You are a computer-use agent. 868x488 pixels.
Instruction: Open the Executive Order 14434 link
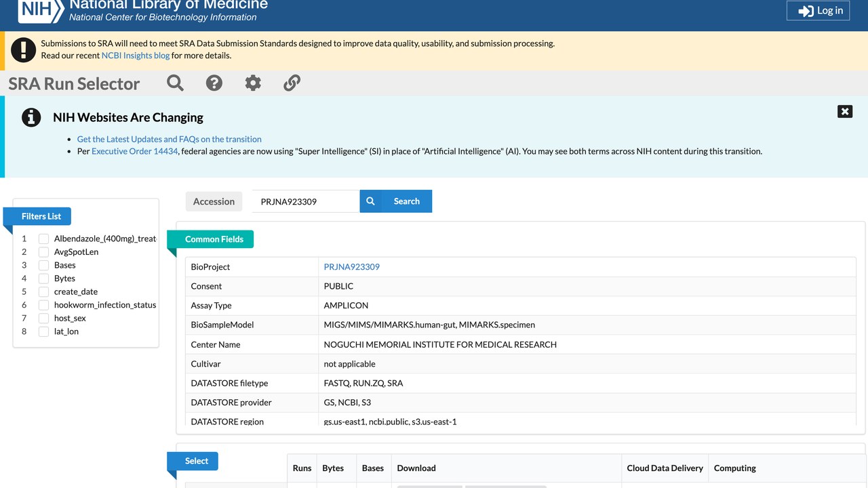(135, 151)
